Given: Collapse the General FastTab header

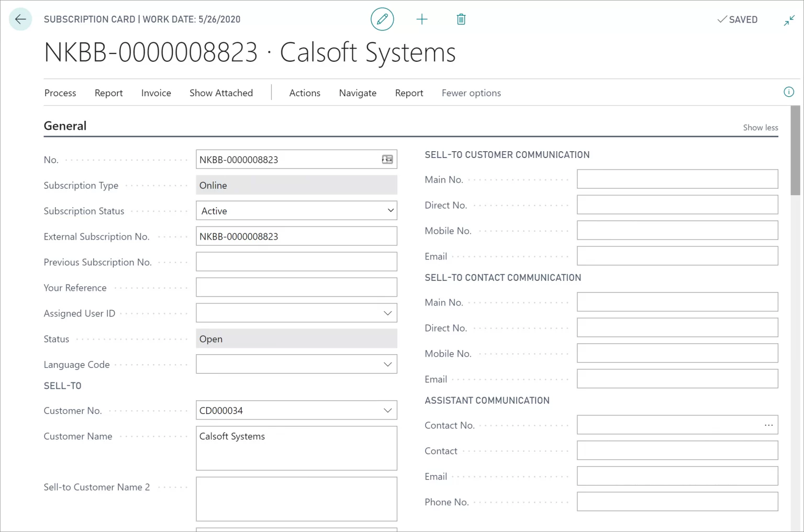Looking at the screenshot, I should coord(65,126).
